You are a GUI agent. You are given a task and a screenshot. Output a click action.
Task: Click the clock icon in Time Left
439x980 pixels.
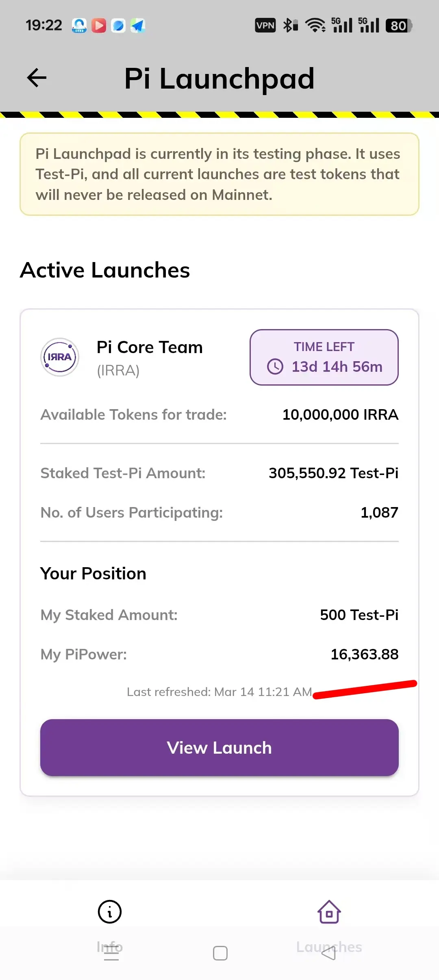click(x=275, y=366)
